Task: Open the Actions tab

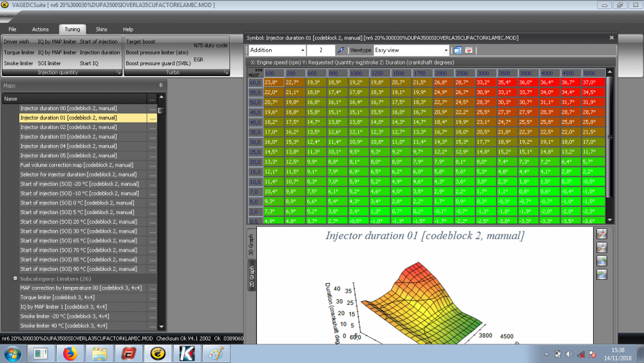Action: tap(40, 29)
